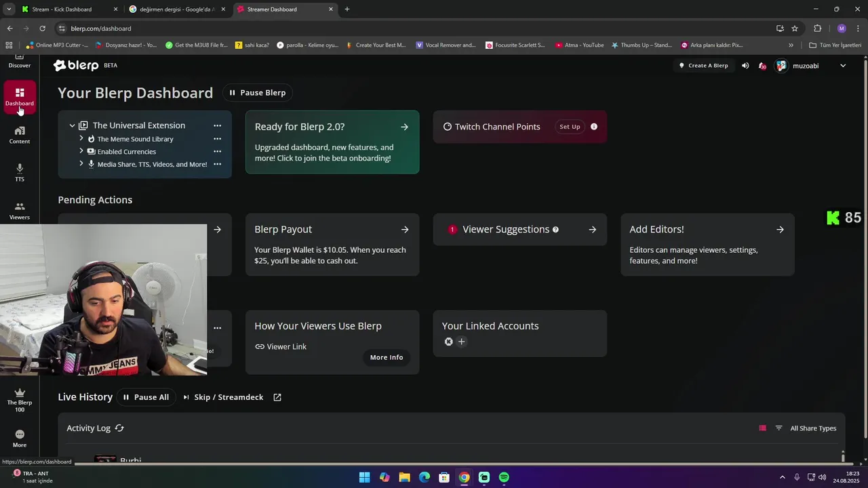The height and width of the screenshot is (488, 868).
Task: Open Windows Start menu
Action: point(365,477)
